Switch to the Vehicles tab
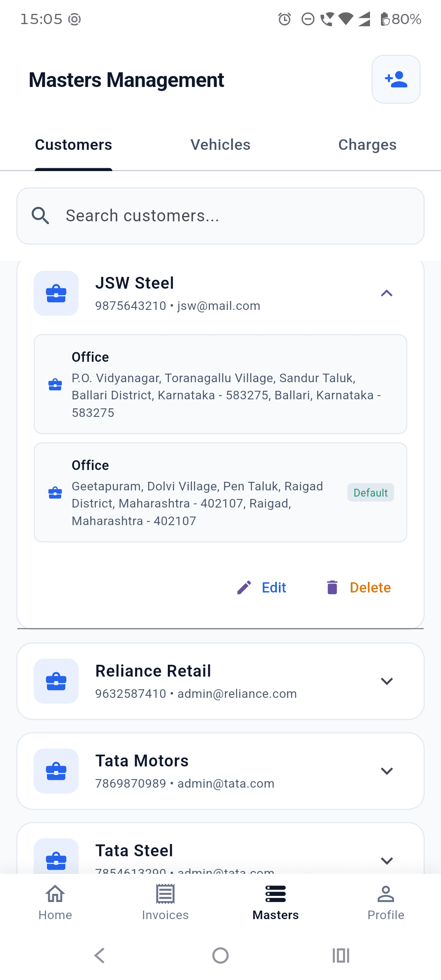Screen dimensions: 441x980 (x=220, y=145)
